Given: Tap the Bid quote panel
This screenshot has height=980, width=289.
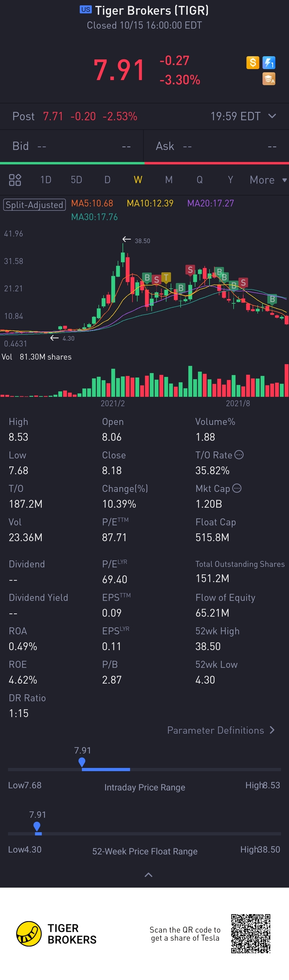Looking at the screenshot, I should click(71, 146).
